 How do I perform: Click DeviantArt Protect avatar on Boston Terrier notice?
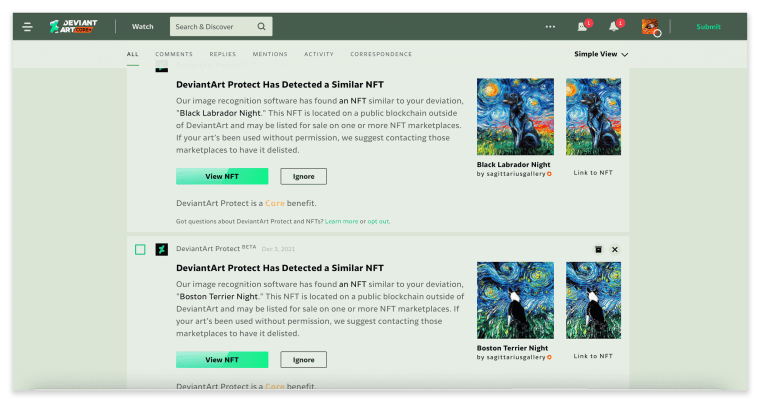pyautogui.click(x=161, y=249)
